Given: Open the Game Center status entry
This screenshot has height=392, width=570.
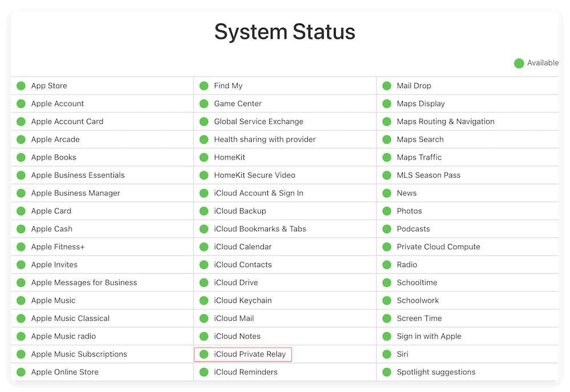Looking at the screenshot, I should coord(238,103).
